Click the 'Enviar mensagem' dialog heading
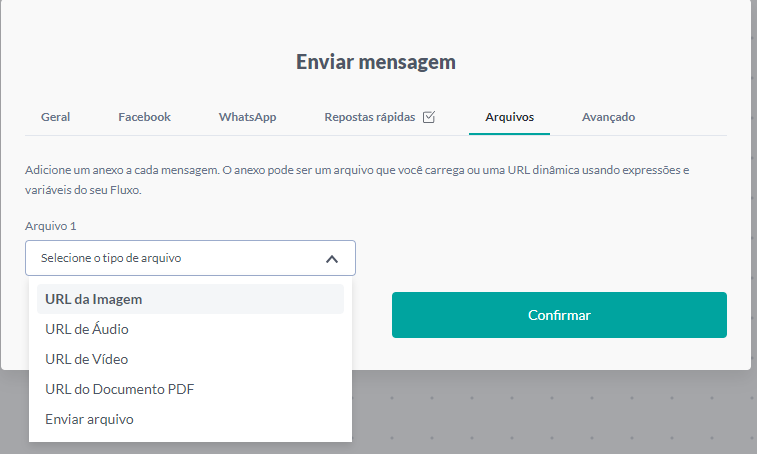This screenshot has height=454, width=757. point(376,62)
